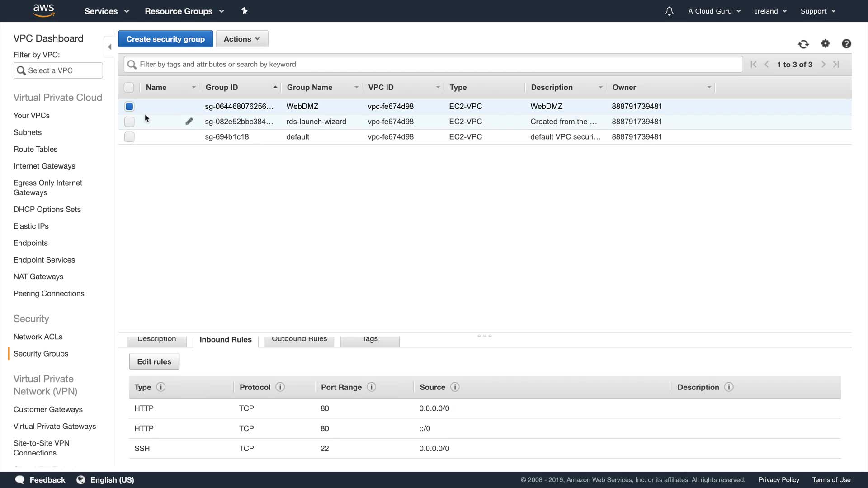The height and width of the screenshot is (488, 868).
Task: Click the filter by keyword search field
Action: click(x=433, y=64)
